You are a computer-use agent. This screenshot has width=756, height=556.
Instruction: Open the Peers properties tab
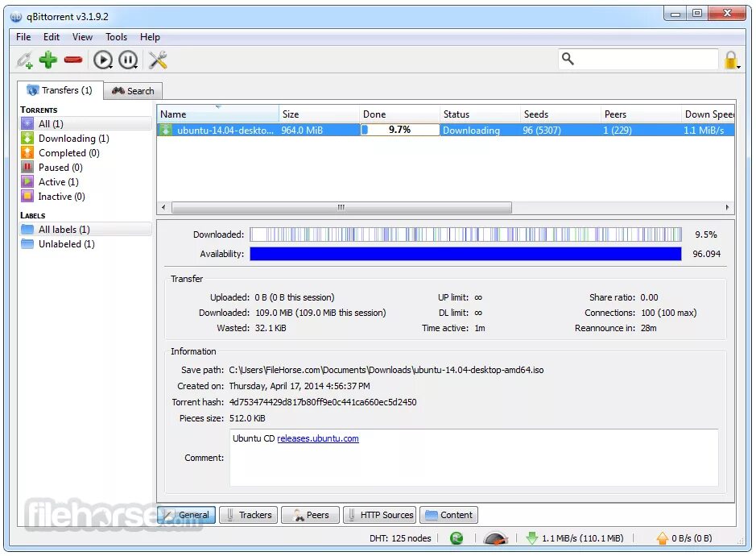coord(310,515)
